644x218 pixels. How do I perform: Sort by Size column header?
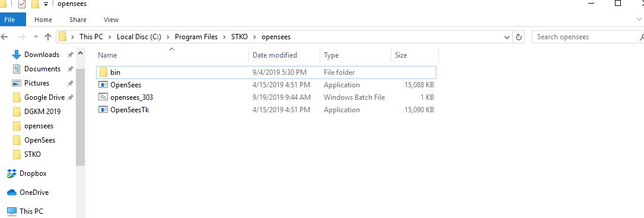coord(415,55)
